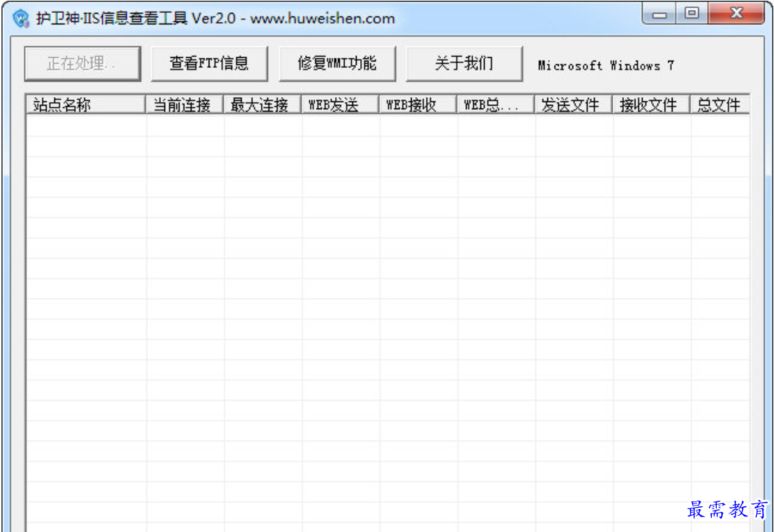774x532 pixels.
Task: Click the 查看FTP信息 button
Action: [209, 63]
